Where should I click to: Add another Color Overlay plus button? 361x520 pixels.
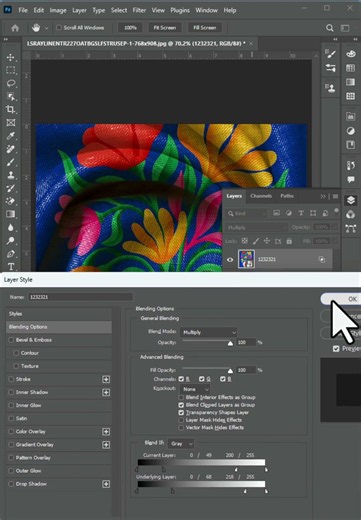(x=106, y=432)
